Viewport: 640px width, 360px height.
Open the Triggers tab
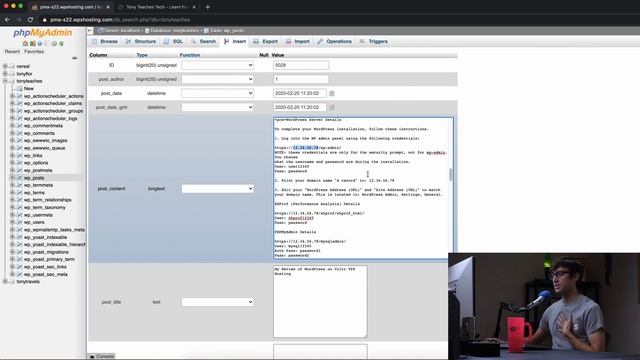click(374, 42)
